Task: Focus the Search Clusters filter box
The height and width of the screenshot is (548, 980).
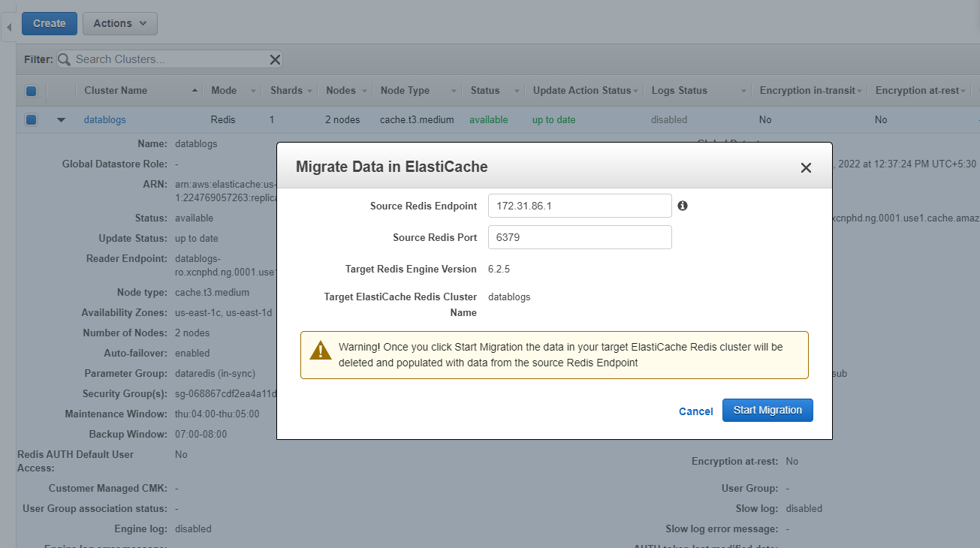Action: pyautogui.click(x=170, y=59)
